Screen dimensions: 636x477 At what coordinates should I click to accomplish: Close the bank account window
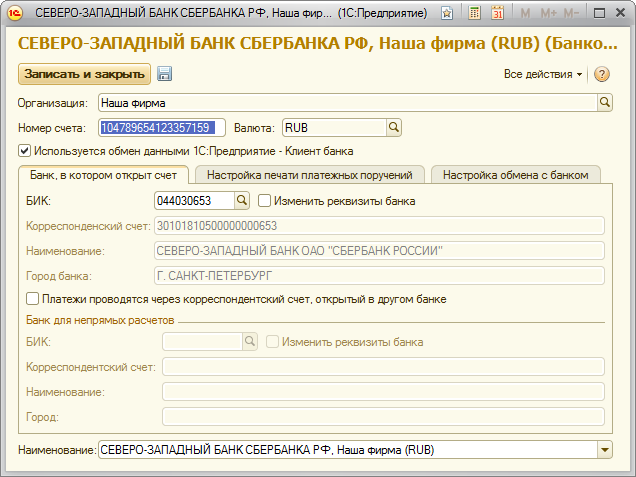620,13
